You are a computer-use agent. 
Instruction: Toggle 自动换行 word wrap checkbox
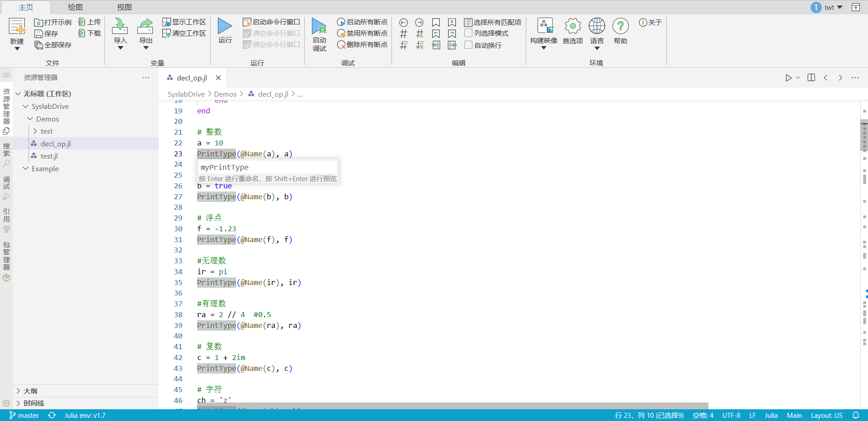tap(468, 45)
